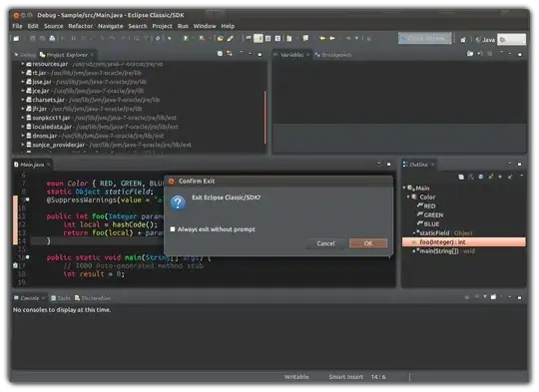Collapse the Main class in Outline
The height and width of the screenshot is (392, 539).
click(404, 188)
